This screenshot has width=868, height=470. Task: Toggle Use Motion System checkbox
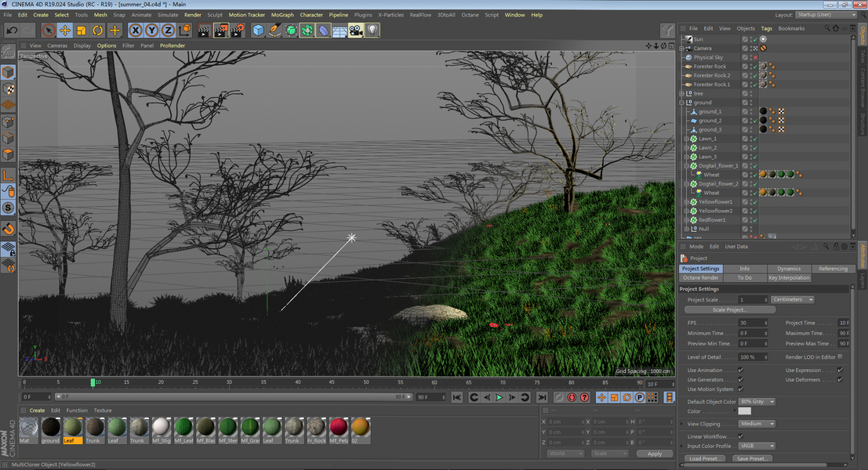point(741,389)
